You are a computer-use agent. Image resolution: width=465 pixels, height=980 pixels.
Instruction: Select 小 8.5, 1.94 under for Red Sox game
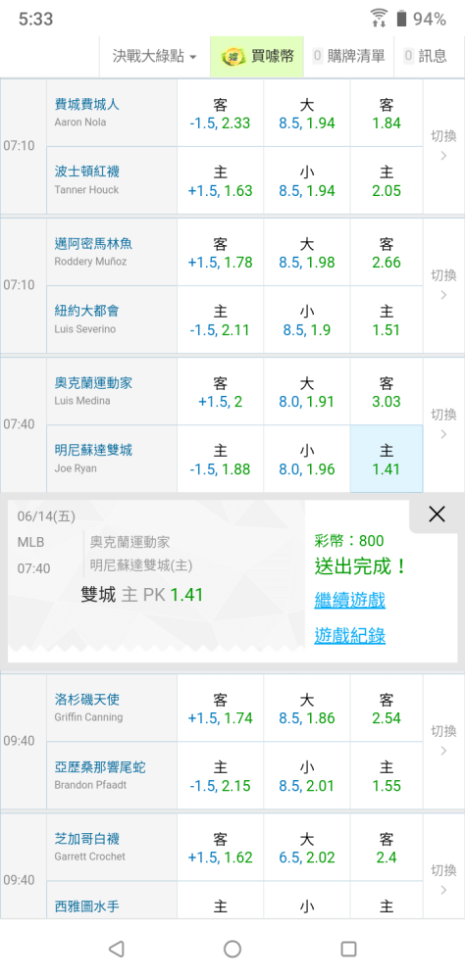[x=307, y=180]
